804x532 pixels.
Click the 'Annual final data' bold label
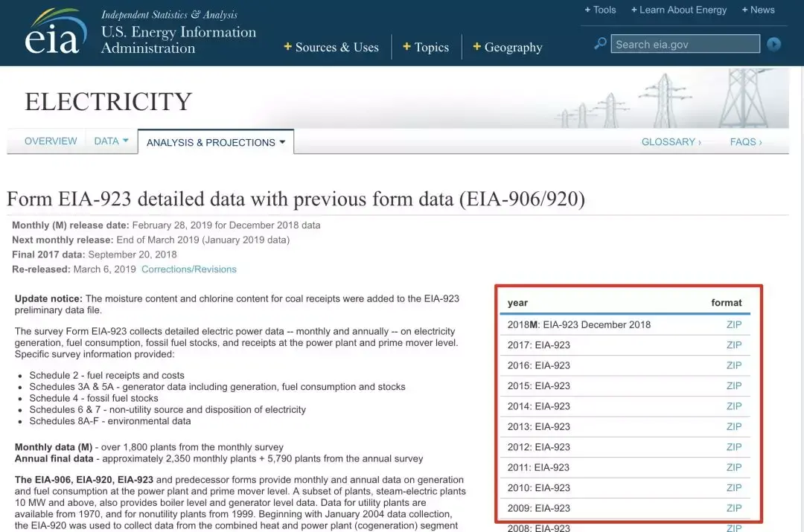(54, 458)
